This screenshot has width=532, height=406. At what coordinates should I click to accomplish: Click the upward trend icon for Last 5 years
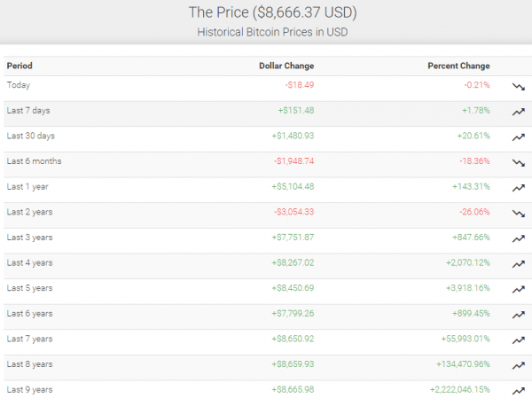coord(519,289)
